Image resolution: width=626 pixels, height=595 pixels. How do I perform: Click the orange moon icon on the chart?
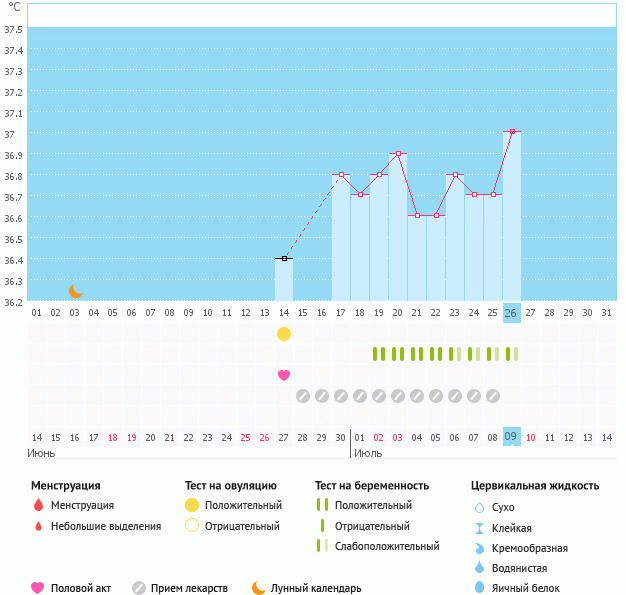[x=76, y=290]
